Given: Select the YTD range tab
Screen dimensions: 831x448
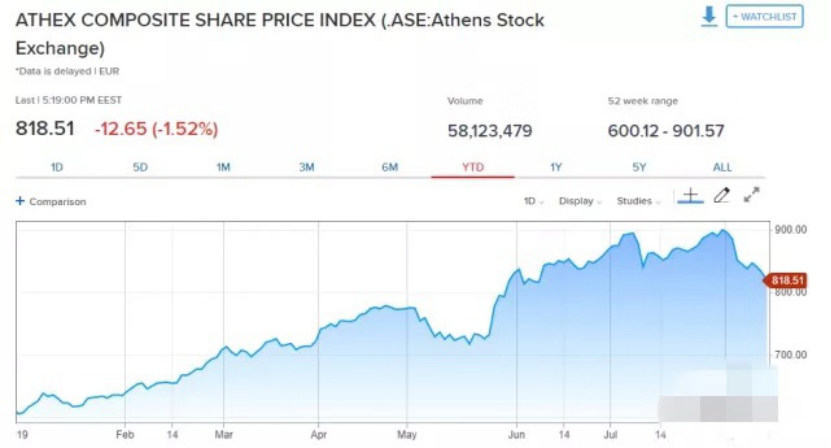Looking at the screenshot, I should tap(473, 167).
